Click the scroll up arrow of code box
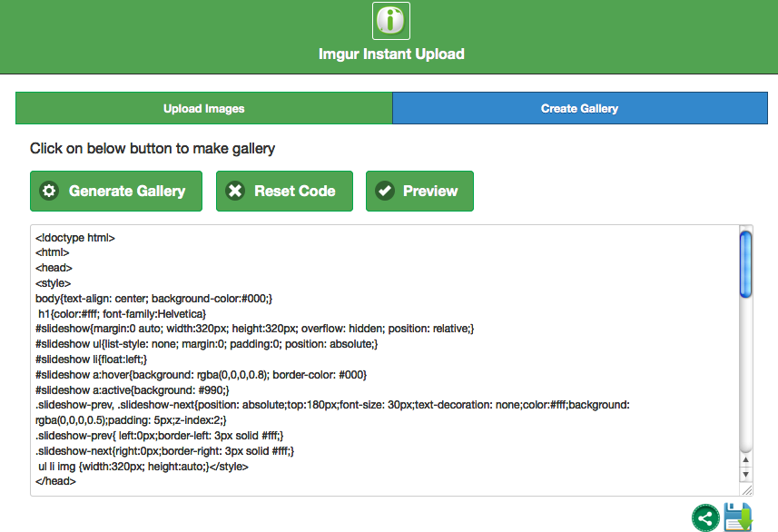 tap(746, 459)
